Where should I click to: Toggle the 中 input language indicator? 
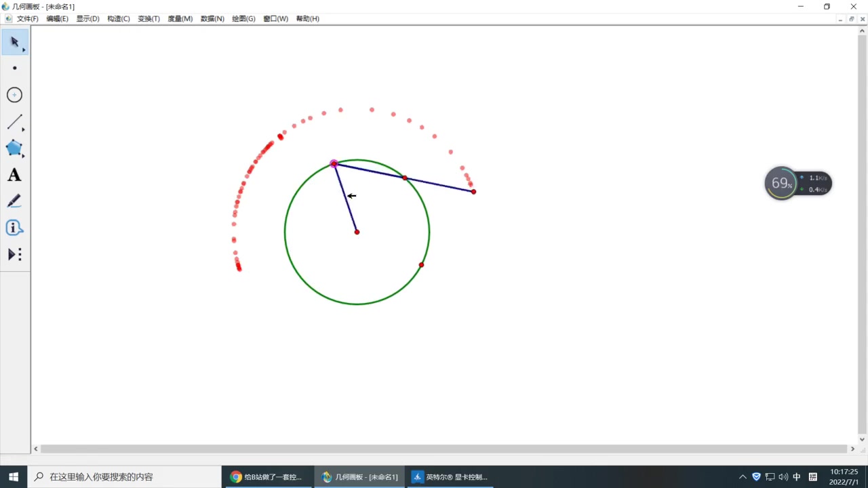pyautogui.click(x=797, y=476)
